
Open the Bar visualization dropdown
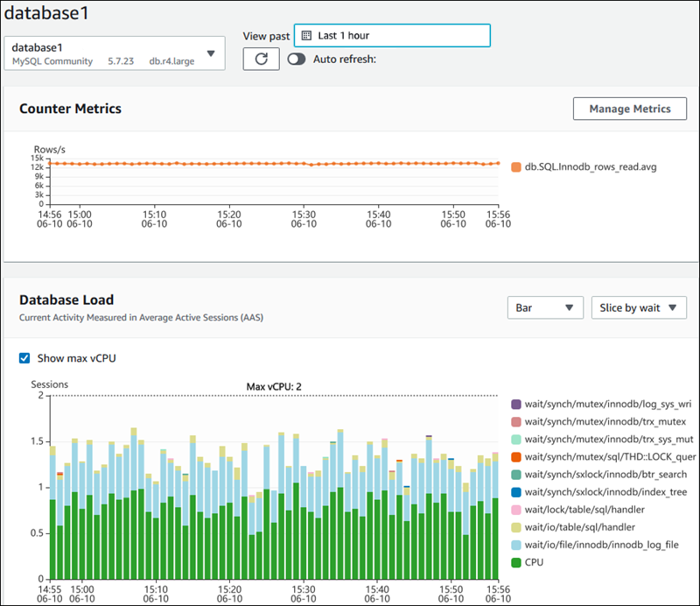click(545, 307)
